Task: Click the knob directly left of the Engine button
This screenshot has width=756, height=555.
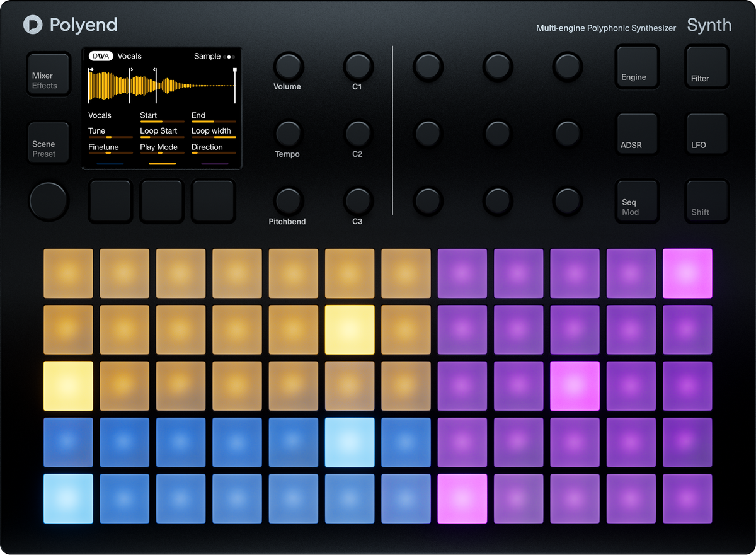Action: [567, 66]
